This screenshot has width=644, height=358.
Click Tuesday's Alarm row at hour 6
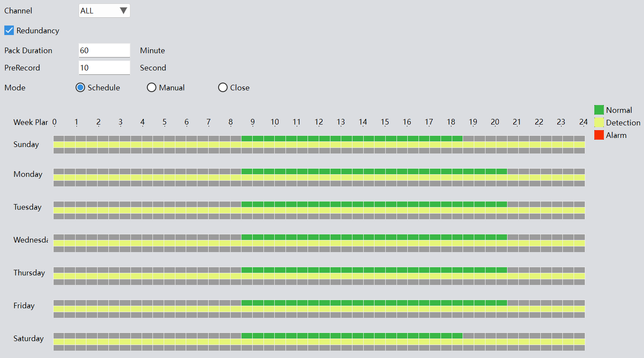tap(191, 216)
